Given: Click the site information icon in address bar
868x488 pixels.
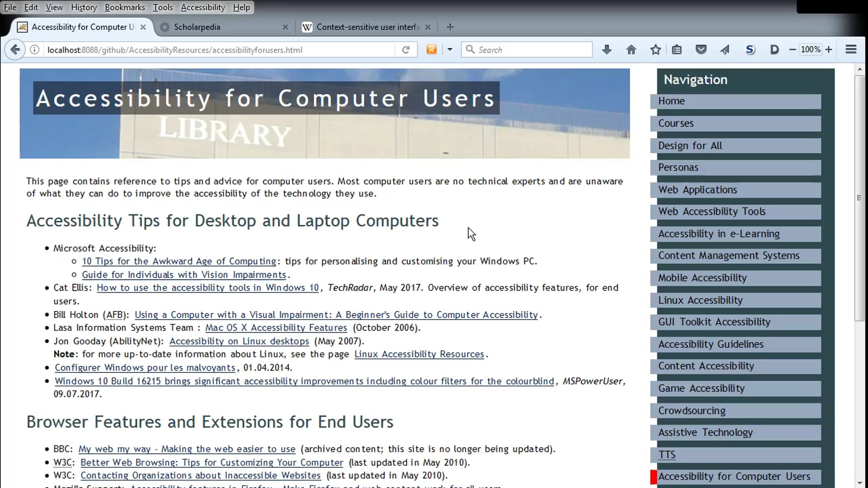Looking at the screenshot, I should point(34,50).
